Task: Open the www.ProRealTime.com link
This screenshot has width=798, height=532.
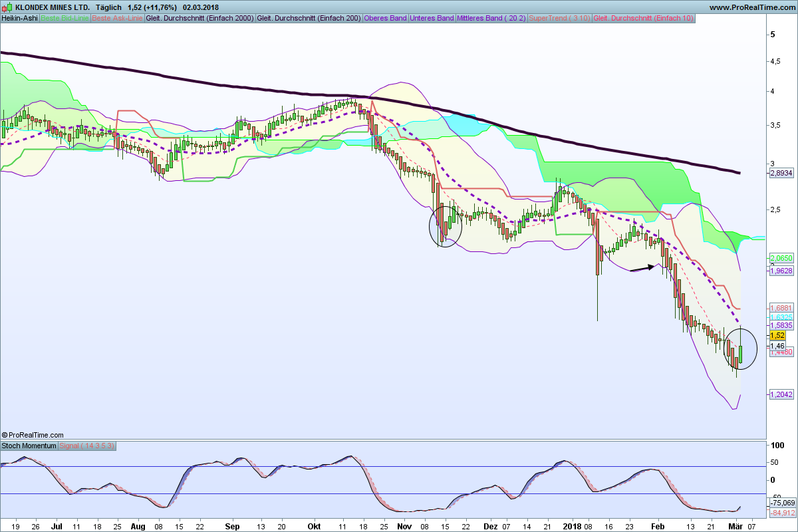Action: pyautogui.click(x=751, y=7)
